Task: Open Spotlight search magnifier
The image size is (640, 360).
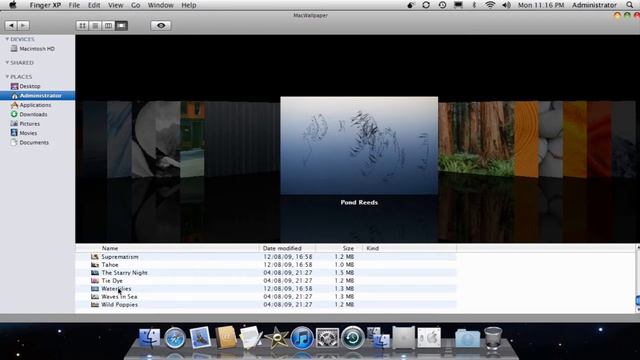Action: [x=630, y=5]
